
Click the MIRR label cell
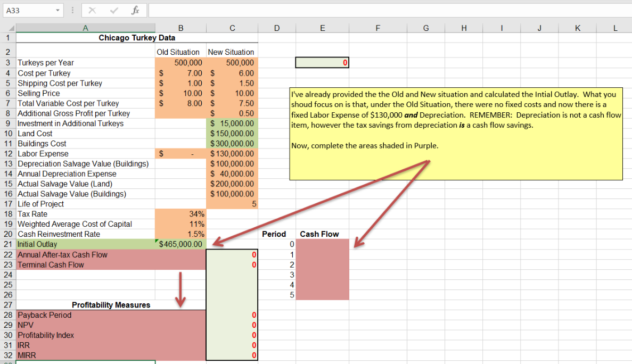click(x=85, y=355)
